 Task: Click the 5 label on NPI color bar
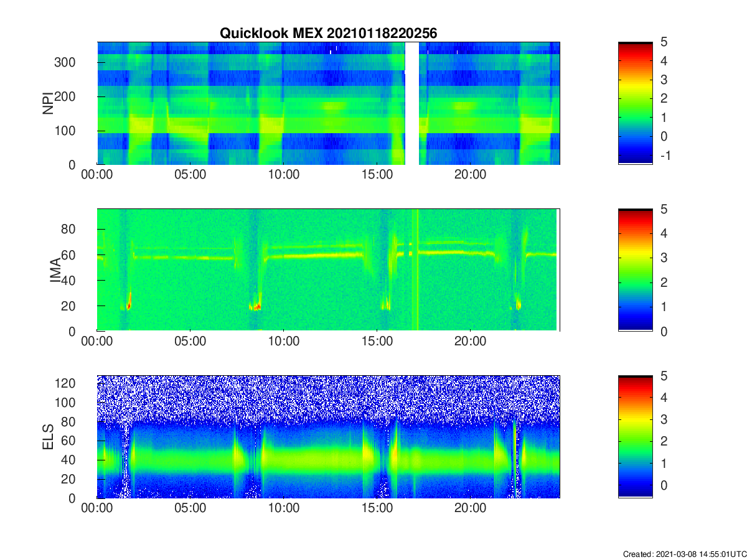(664, 42)
